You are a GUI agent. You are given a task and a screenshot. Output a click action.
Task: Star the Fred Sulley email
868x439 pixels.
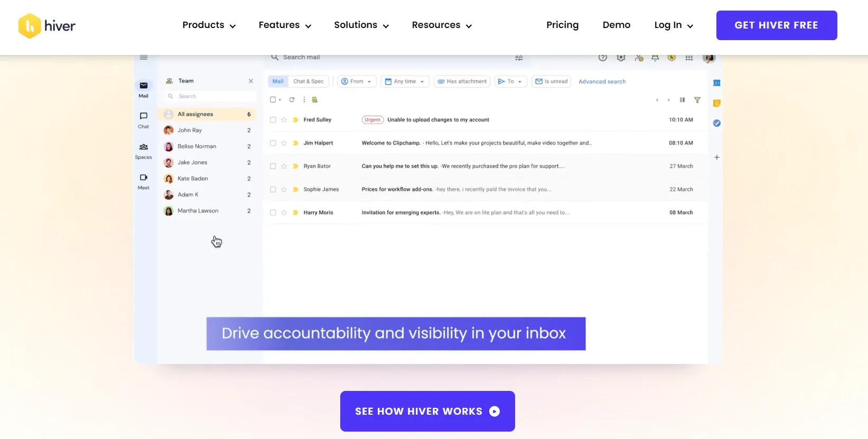(284, 120)
